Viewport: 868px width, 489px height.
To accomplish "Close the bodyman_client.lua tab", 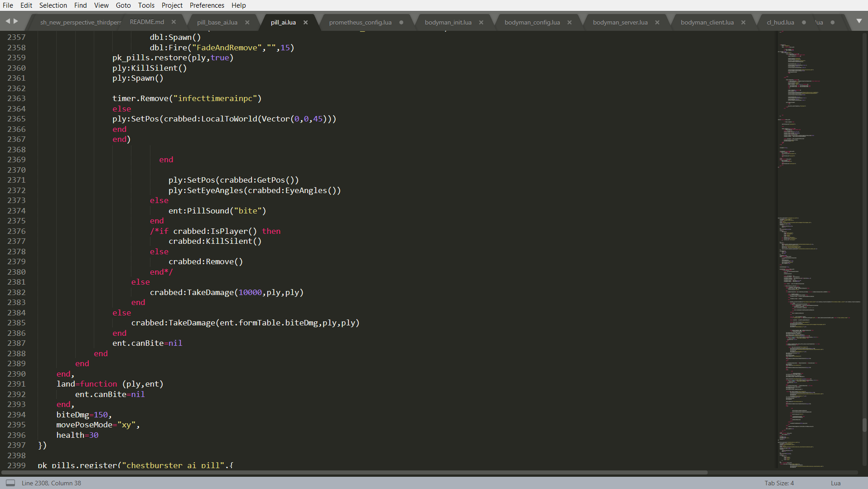I will [x=743, y=22].
